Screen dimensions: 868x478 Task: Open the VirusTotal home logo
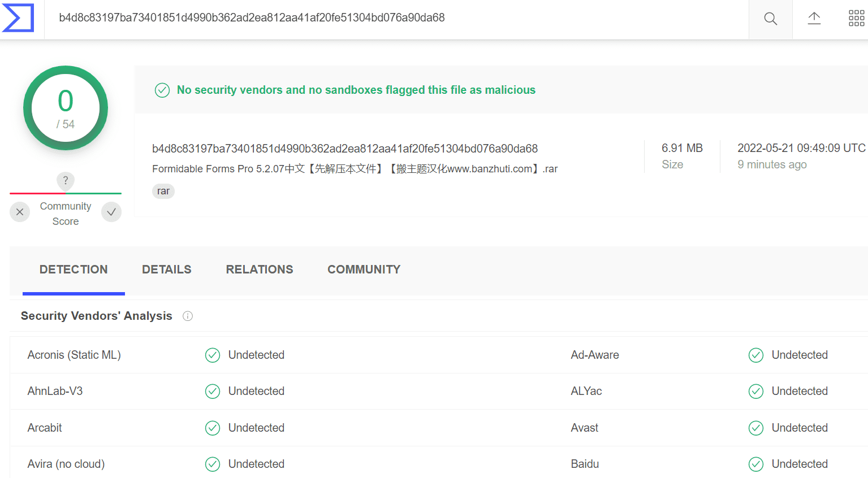tap(18, 18)
